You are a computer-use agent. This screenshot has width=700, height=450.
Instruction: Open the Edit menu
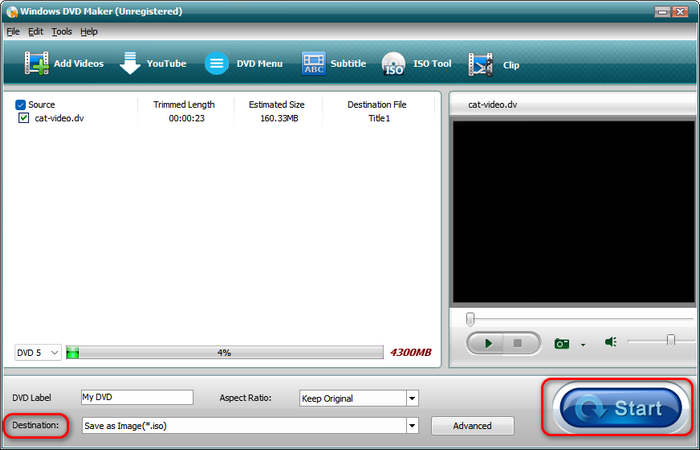[36, 32]
